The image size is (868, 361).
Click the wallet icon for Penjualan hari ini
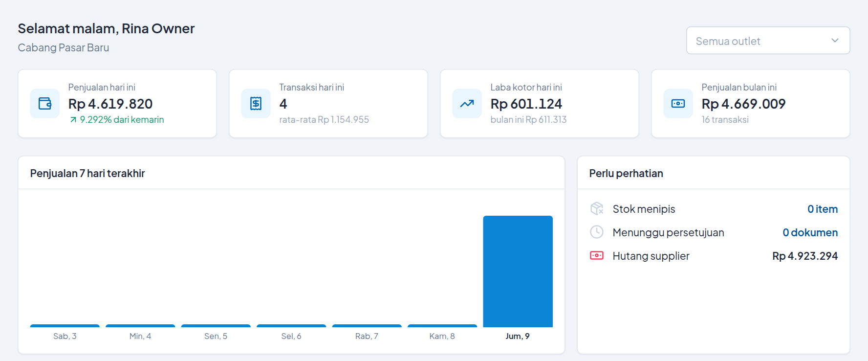pyautogui.click(x=45, y=103)
